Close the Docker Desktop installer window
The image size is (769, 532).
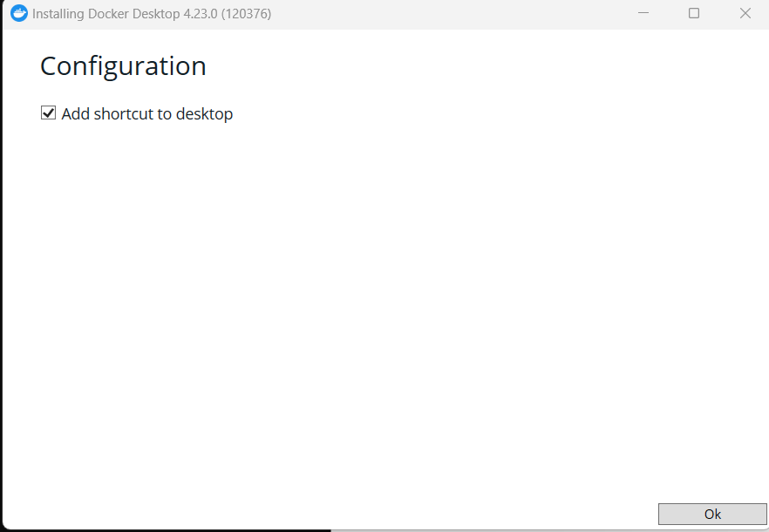click(x=745, y=13)
